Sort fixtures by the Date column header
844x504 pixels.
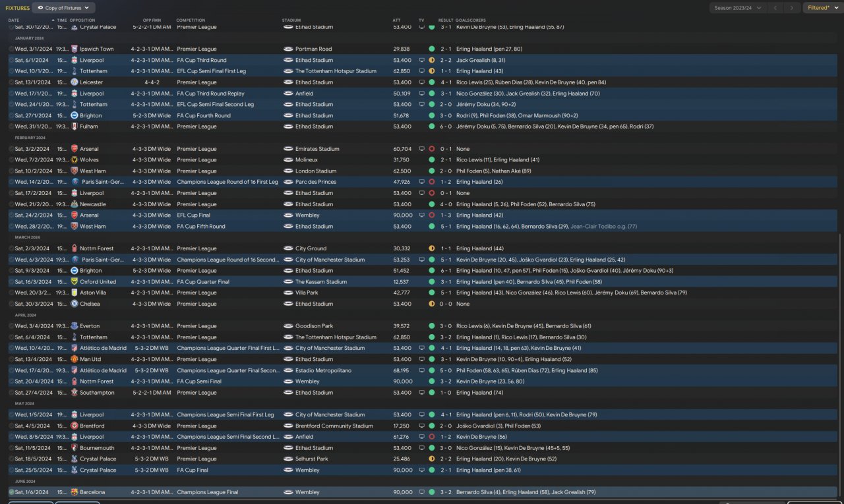tap(14, 20)
